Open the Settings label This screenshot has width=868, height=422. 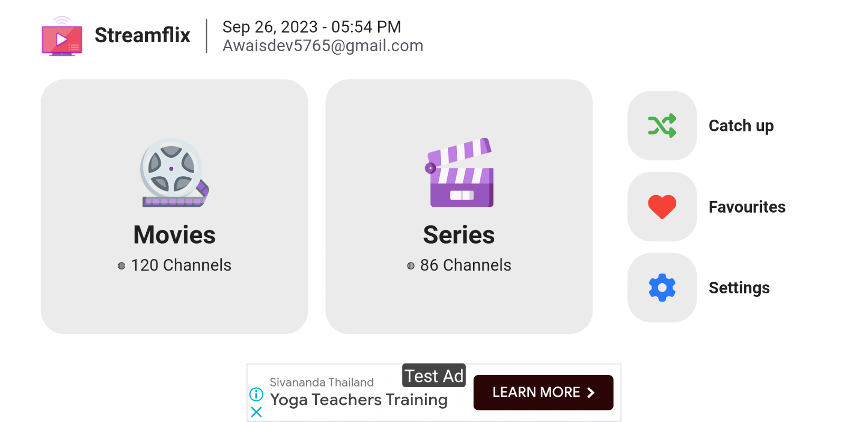(739, 288)
